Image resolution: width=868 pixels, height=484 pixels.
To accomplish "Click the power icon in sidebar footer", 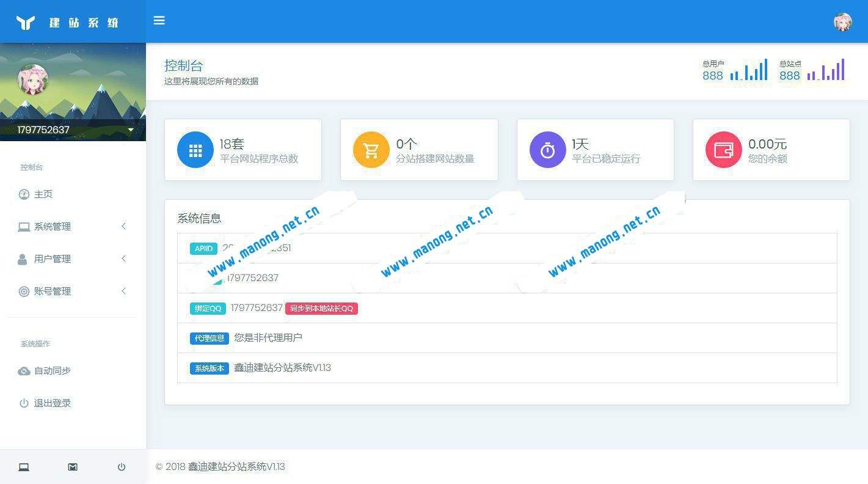I will (x=121, y=467).
